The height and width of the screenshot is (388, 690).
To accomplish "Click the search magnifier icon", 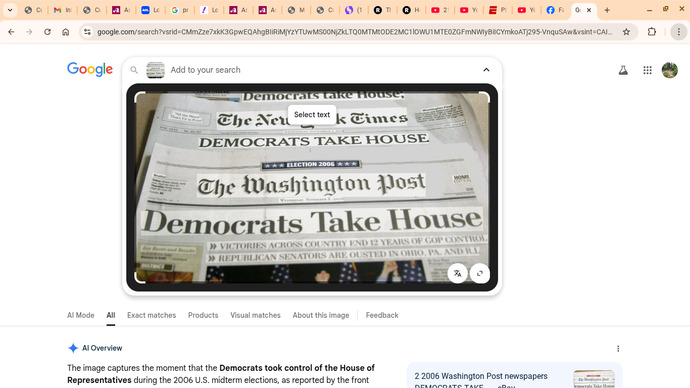I will click(134, 70).
